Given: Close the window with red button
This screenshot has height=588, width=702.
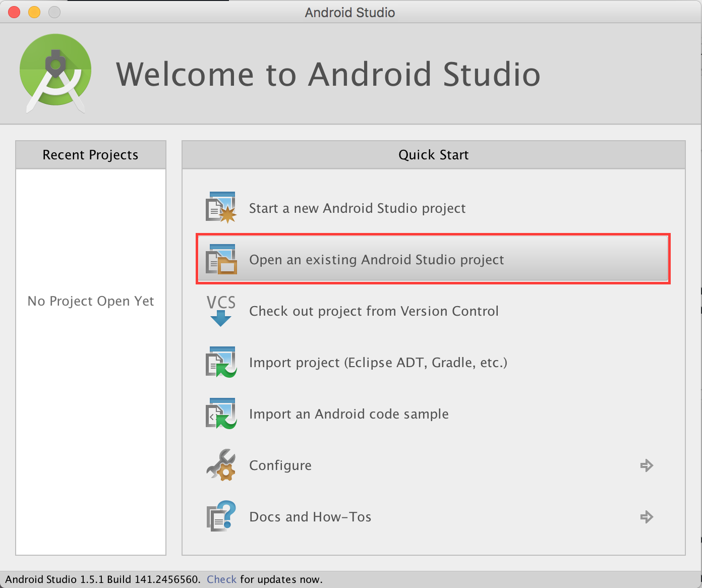Looking at the screenshot, I should (14, 12).
